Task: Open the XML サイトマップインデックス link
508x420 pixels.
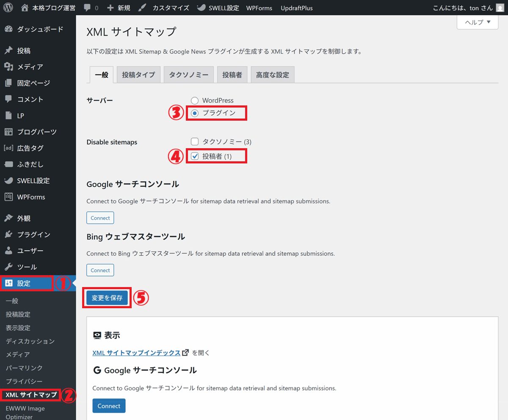Action: pos(137,353)
